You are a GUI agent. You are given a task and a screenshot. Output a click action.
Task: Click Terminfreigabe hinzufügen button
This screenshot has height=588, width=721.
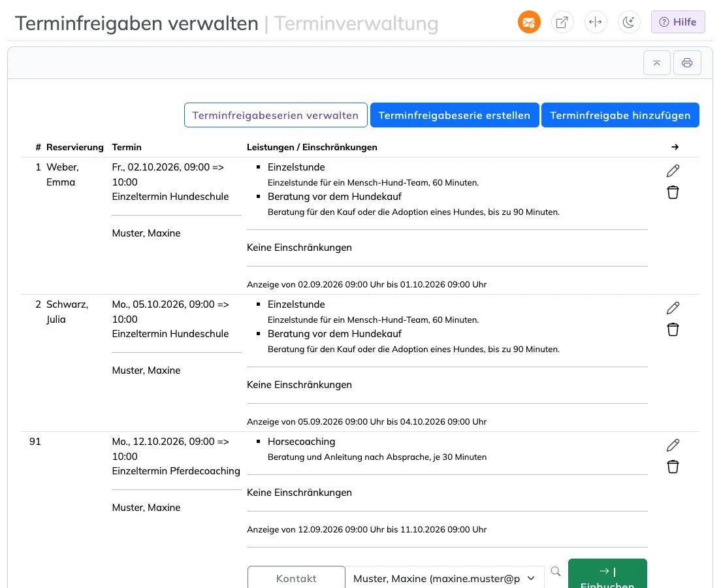620,115
